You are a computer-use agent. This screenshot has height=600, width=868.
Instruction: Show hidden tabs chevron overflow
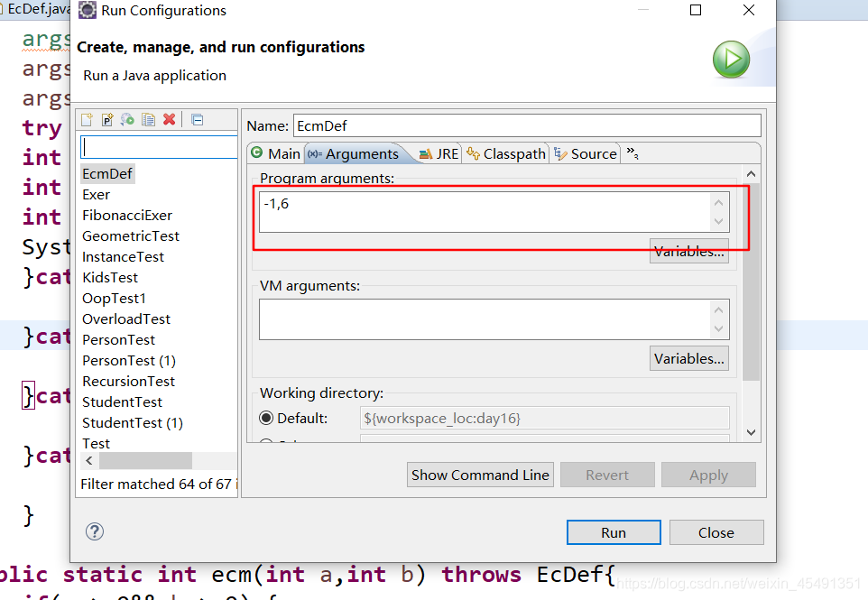tap(633, 153)
